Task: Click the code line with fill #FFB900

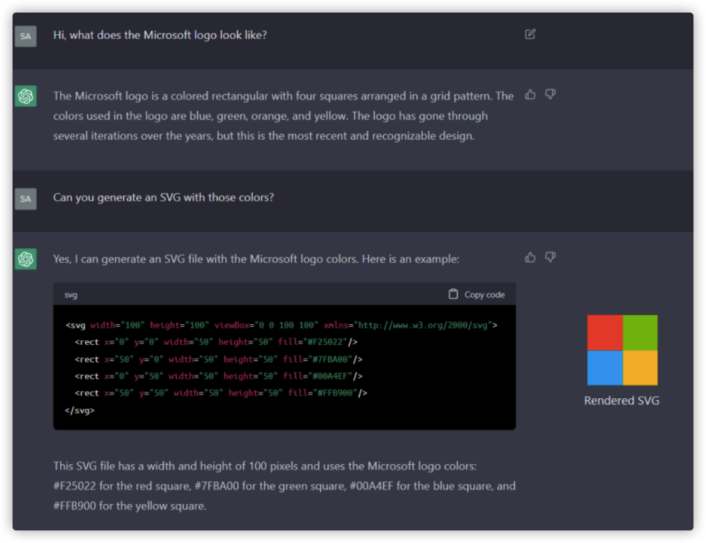Action: click(221, 393)
